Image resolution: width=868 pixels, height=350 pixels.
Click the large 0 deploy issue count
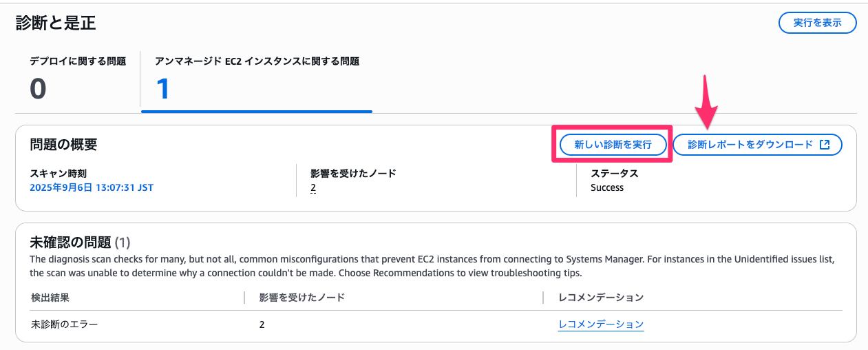38,89
